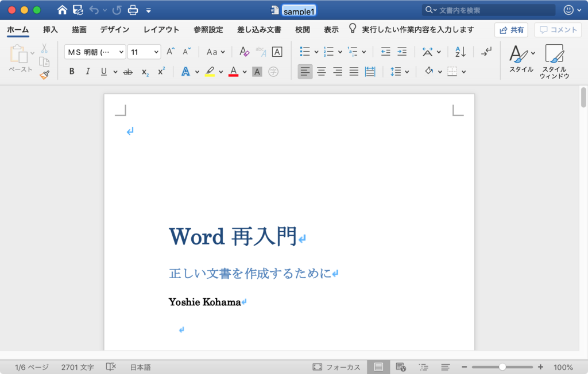
Task: Open the Styles gallery
Action: pos(521,59)
